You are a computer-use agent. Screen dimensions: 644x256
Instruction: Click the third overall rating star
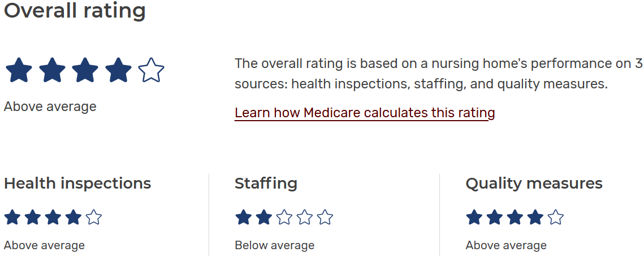click(x=85, y=70)
